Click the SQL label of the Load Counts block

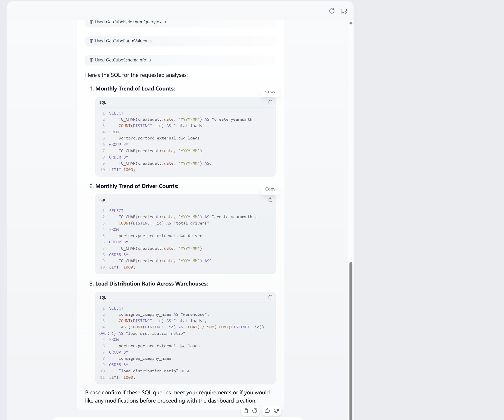103,103
